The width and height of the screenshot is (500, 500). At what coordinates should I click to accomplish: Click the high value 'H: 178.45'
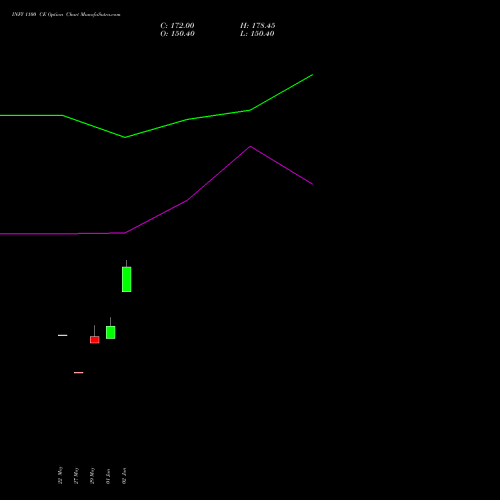tap(258, 26)
